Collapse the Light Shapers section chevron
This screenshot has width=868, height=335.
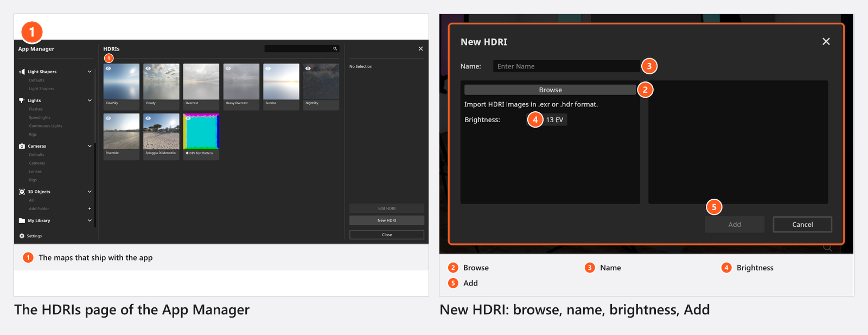coord(90,72)
